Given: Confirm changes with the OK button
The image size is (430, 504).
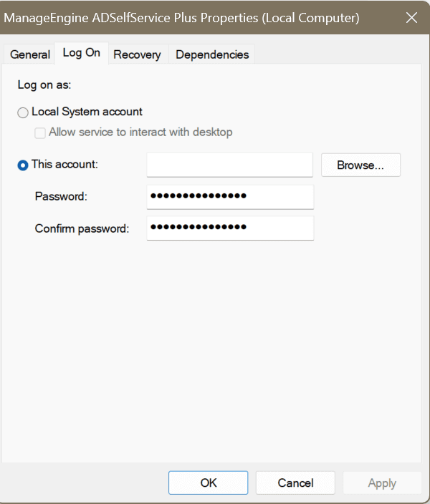Looking at the screenshot, I should pyautogui.click(x=209, y=483).
